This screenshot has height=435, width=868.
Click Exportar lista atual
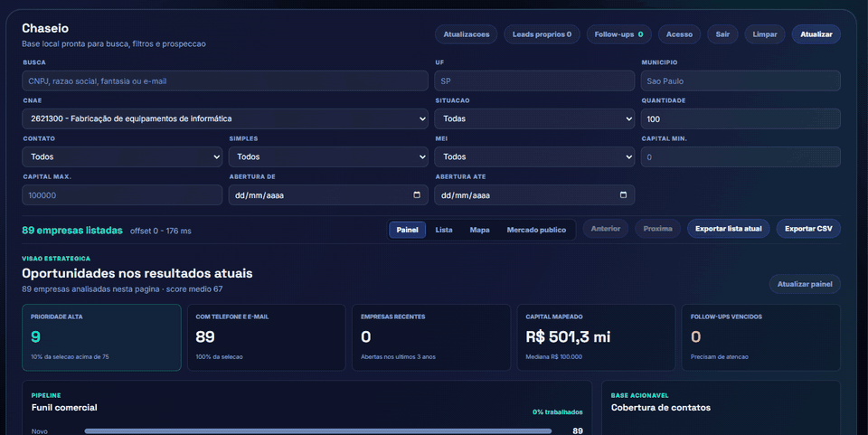click(729, 229)
